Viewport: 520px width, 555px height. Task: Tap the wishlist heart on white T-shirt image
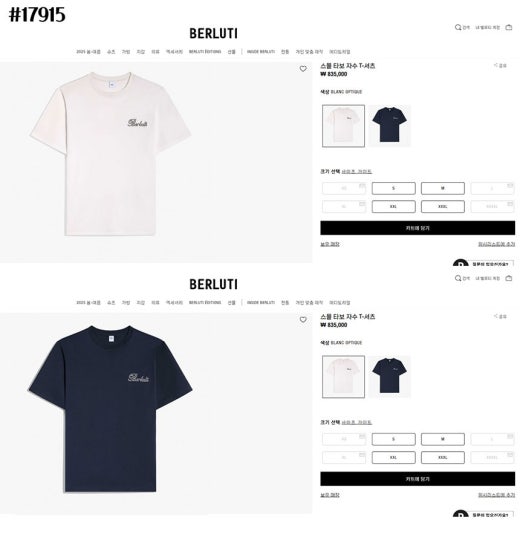point(303,69)
